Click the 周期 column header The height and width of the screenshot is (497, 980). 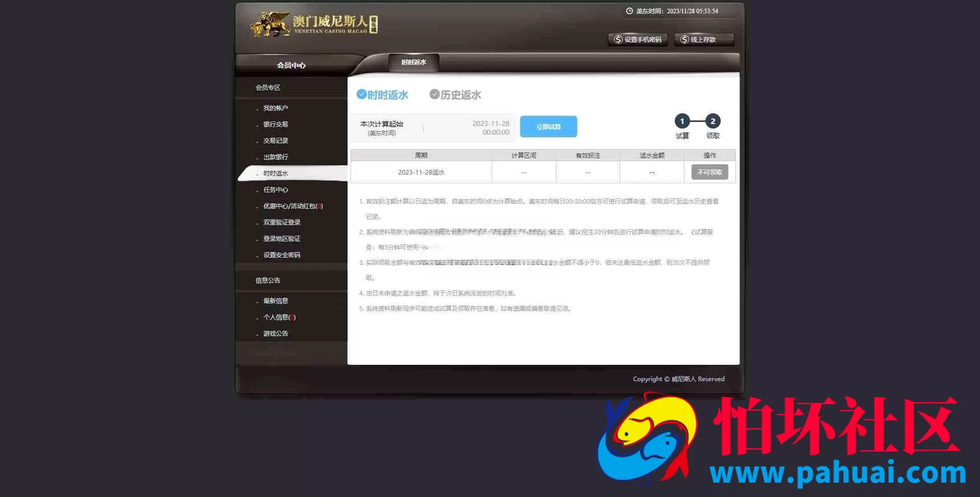[421, 156]
